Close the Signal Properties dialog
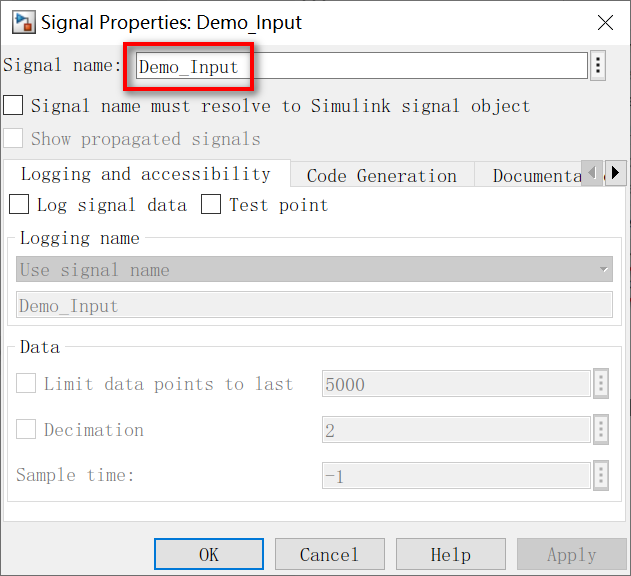This screenshot has height=576, width=631. tap(605, 23)
